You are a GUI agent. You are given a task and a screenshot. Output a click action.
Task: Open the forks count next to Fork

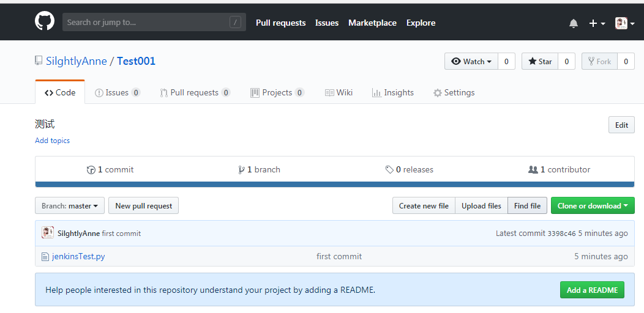pyautogui.click(x=626, y=62)
